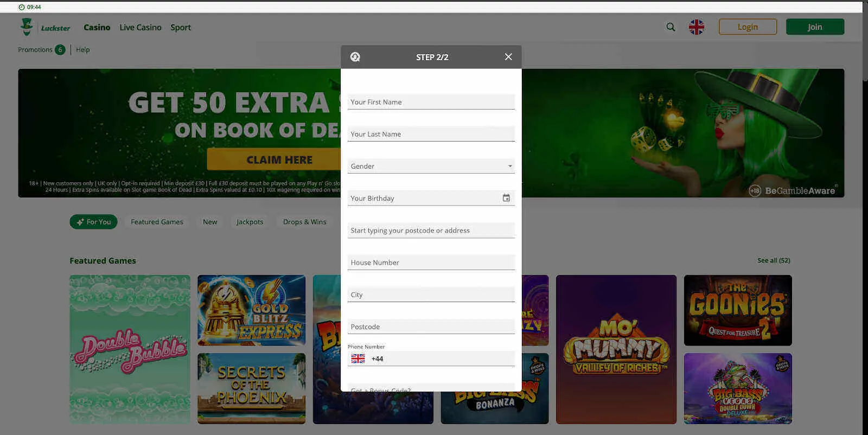
Task: Open the search magnifier icon
Action: click(x=671, y=27)
